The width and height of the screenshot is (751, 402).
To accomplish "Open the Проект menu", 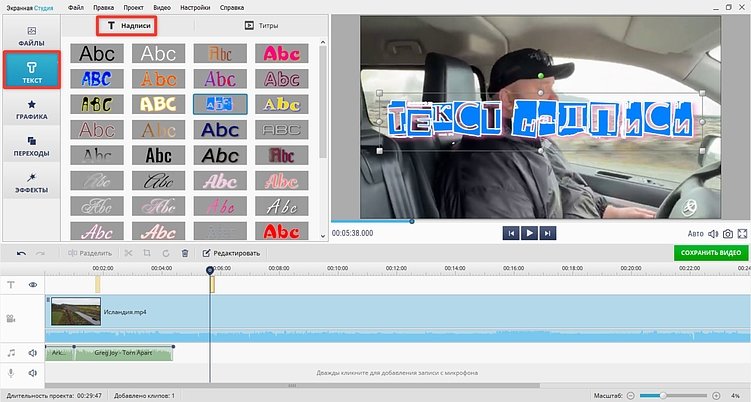I will click(x=133, y=8).
